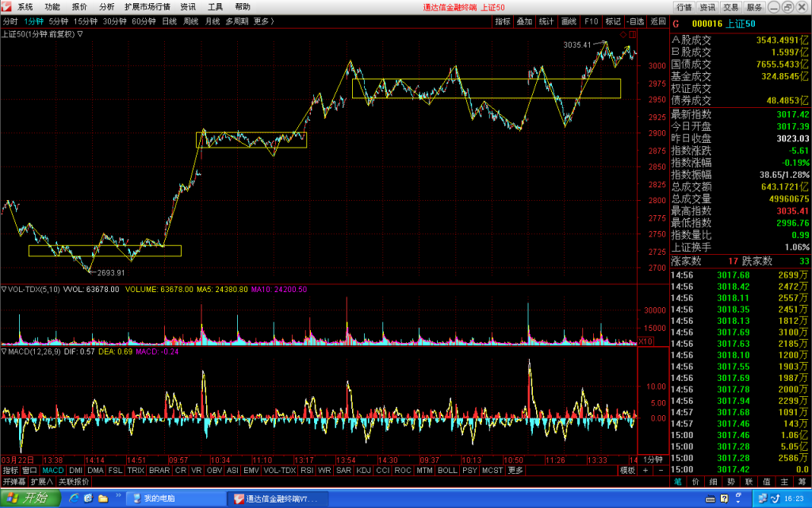
Task: Expand the 上证50 chart title dropdown triangle
Action: [80, 34]
